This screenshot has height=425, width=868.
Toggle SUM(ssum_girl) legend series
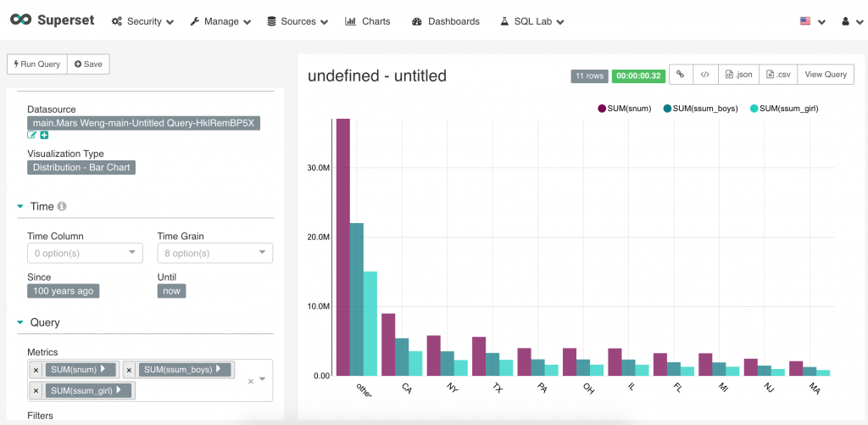(784, 109)
